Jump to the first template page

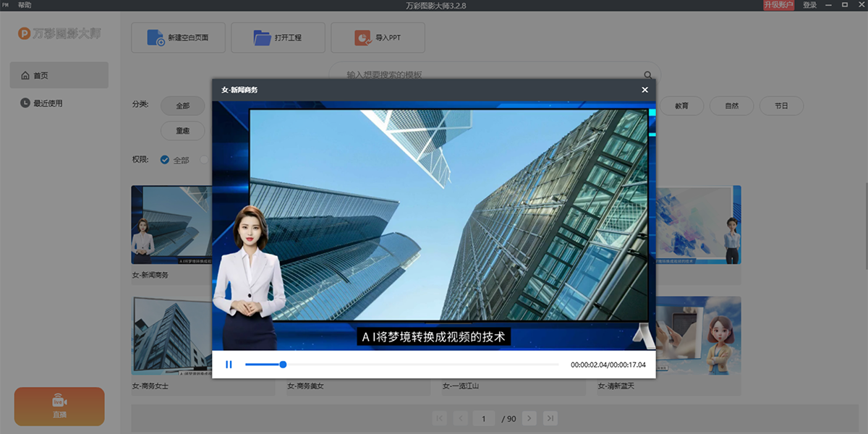[x=439, y=418]
